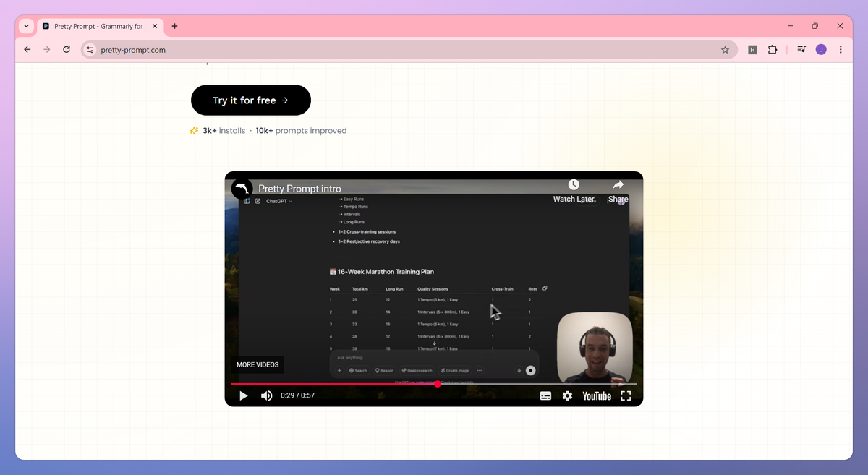Bookmark this page with star icon
Viewport: 868px width, 475px height.
pyautogui.click(x=725, y=50)
